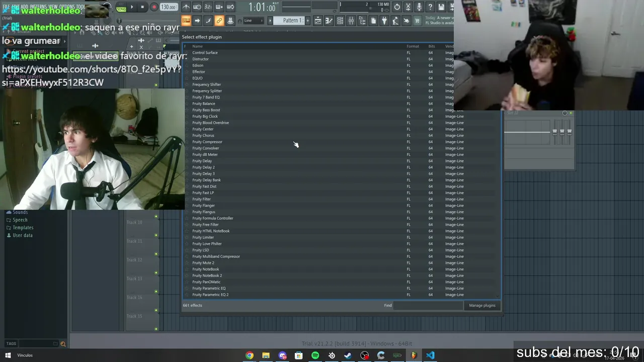
Task: Open the Playlist view icon
Action: (x=318, y=21)
